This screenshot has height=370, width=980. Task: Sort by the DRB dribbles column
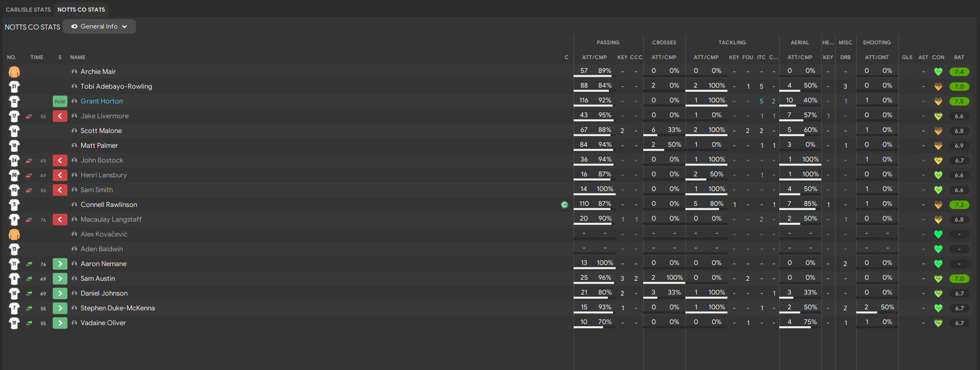click(846, 57)
